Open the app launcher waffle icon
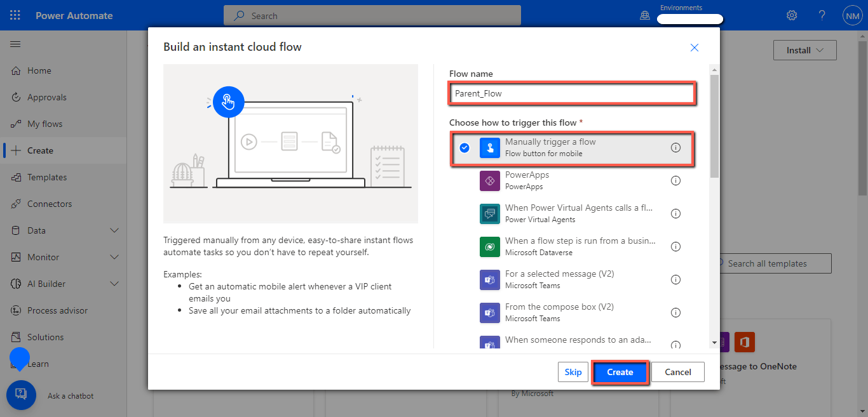This screenshot has height=417, width=868. 15,15
